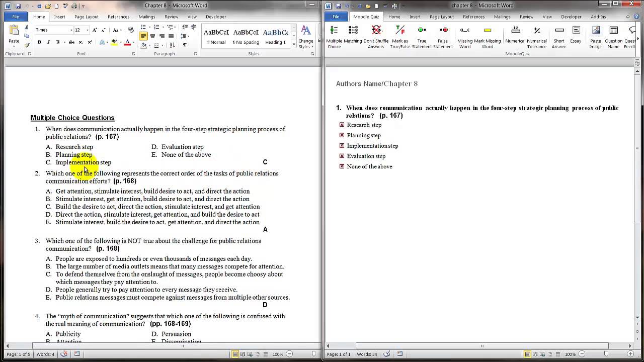Insert an Essay question

[576, 35]
